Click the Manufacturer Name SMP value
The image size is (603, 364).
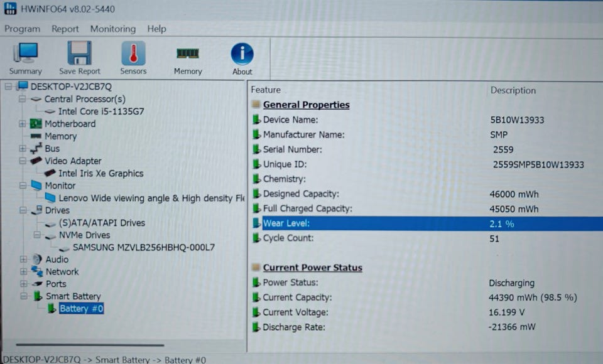[x=499, y=134]
